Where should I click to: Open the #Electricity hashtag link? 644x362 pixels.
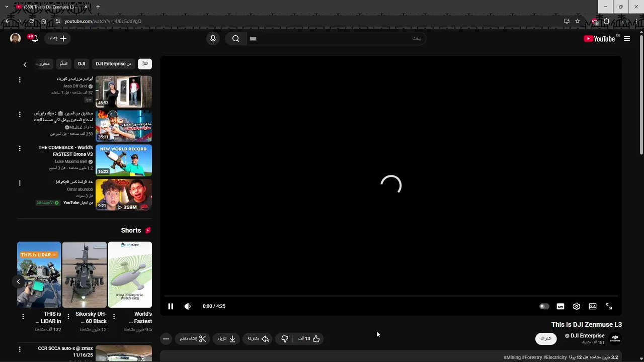(555, 357)
